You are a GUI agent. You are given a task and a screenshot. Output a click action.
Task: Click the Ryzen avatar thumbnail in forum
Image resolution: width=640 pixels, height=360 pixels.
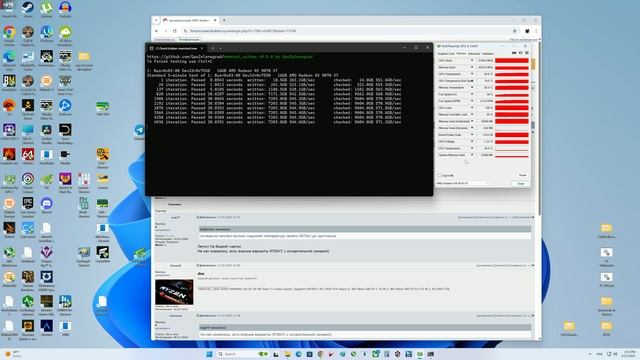click(x=174, y=292)
